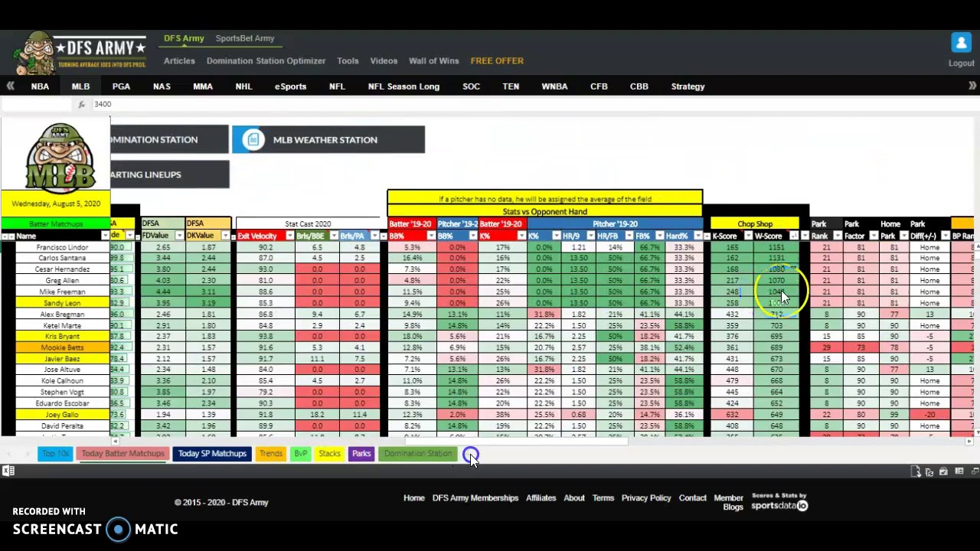Select the Francisco Lindor name cell
Viewport: 980px width, 551px height.
coord(62,247)
